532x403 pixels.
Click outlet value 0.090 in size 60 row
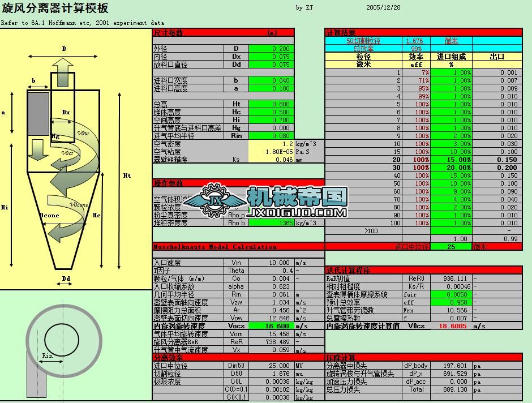point(497,191)
